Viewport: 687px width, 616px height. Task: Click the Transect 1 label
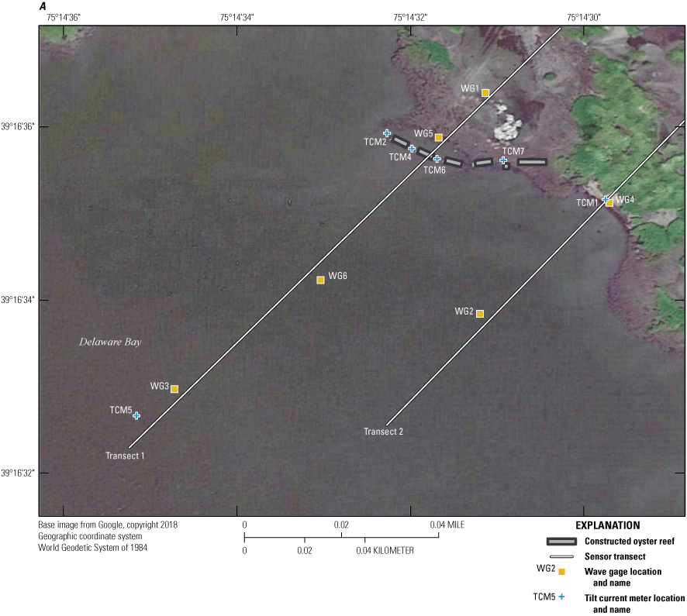click(x=126, y=456)
